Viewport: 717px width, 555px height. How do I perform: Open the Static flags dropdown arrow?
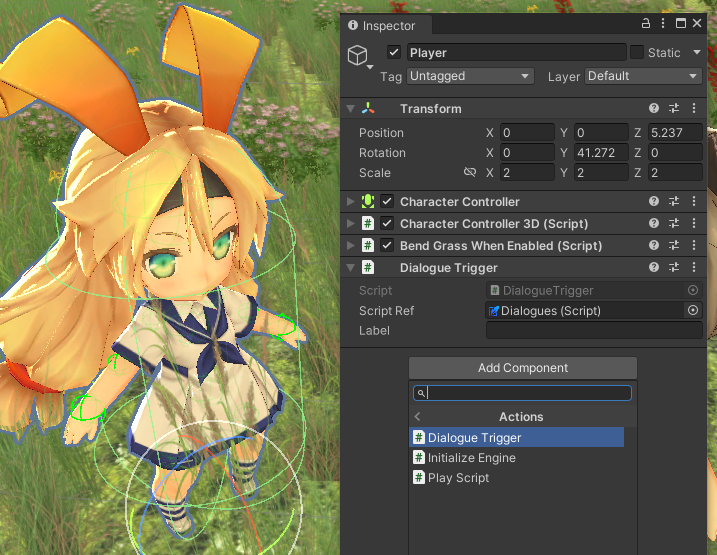coord(697,52)
